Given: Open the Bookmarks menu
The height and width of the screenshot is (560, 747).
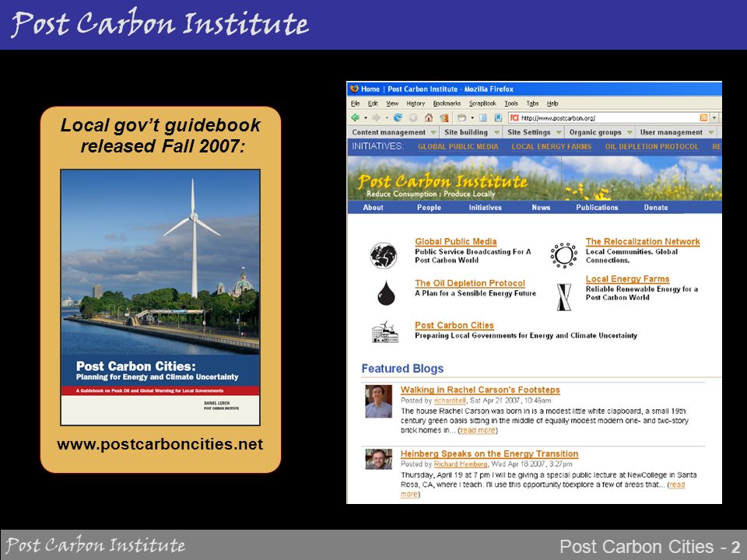Looking at the screenshot, I should tap(447, 103).
